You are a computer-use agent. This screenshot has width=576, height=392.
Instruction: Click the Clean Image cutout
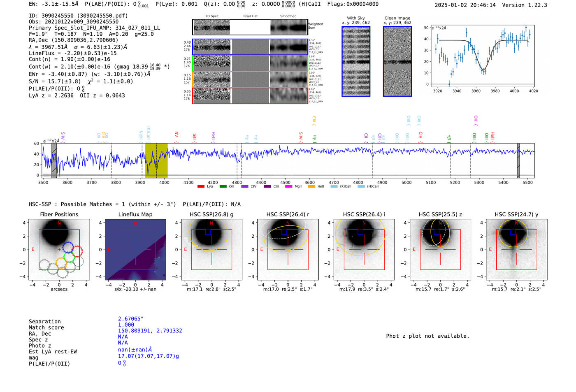(397, 61)
